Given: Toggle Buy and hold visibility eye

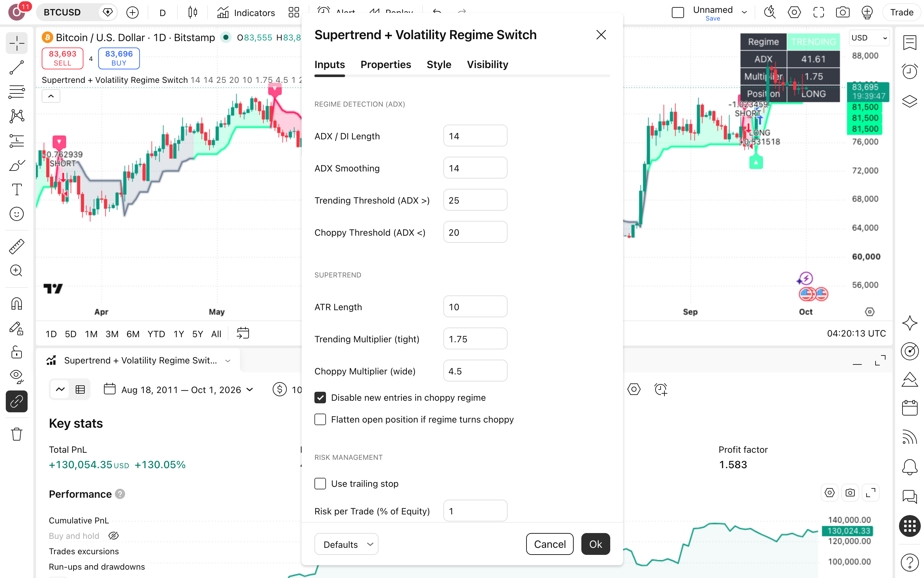Looking at the screenshot, I should pos(113,536).
